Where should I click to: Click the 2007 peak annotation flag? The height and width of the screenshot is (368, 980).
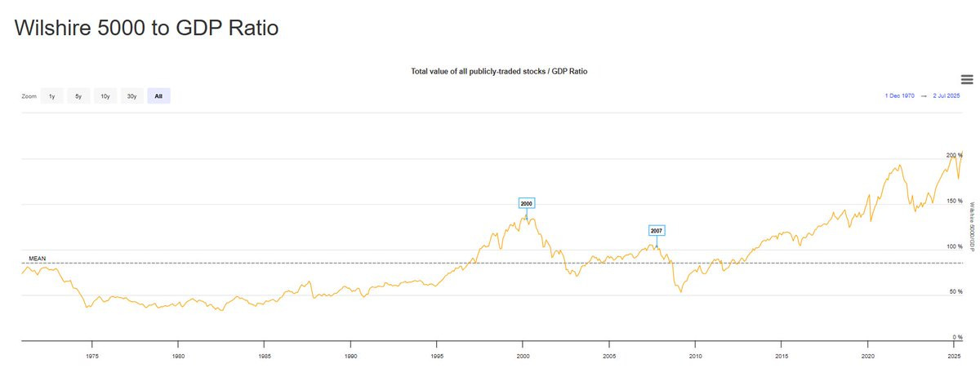click(657, 231)
